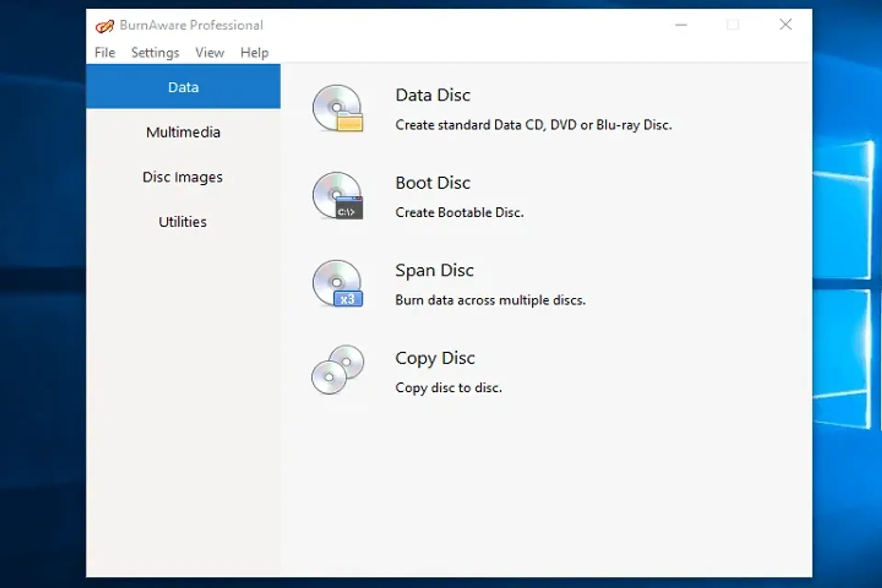Switch to the Utilities category
Image resolution: width=882 pixels, height=588 pixels.
click(x=183, y=221)
